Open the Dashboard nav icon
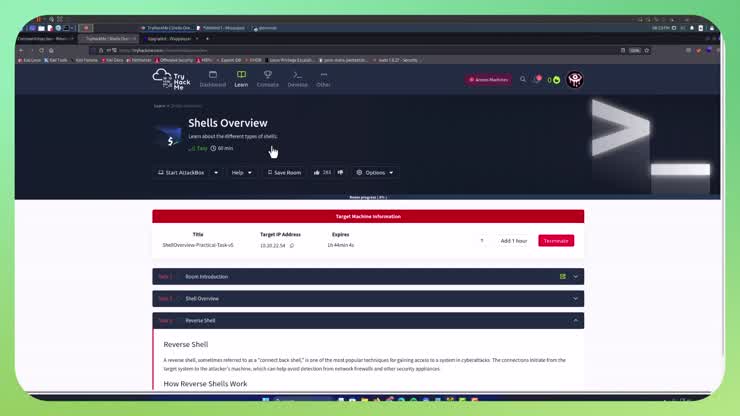This screenshot has height=416, width=740. (213, 78)
